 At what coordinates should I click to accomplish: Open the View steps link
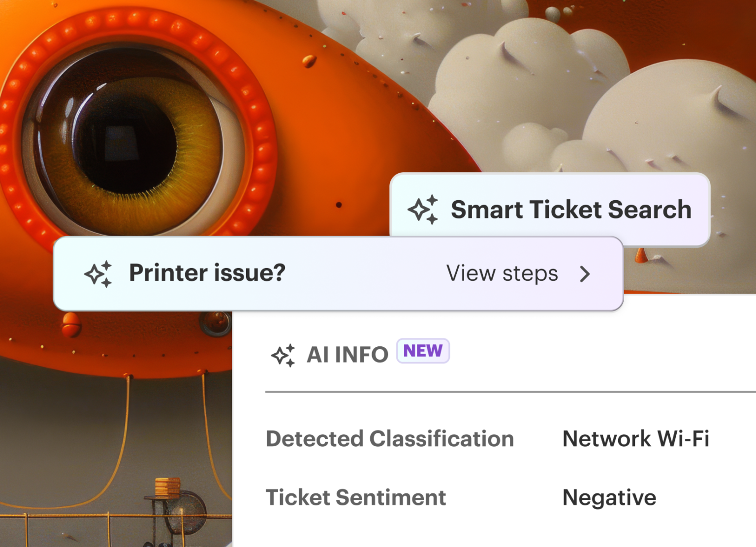[502, 273]
